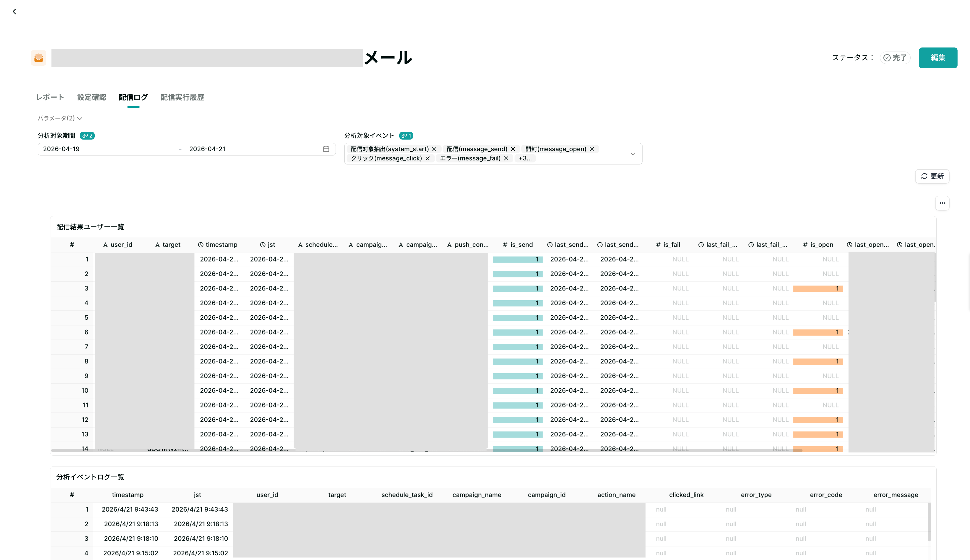Remove the エラー(message_fail) tag
This screenshot has height=560, width=970.
point(506,158)
